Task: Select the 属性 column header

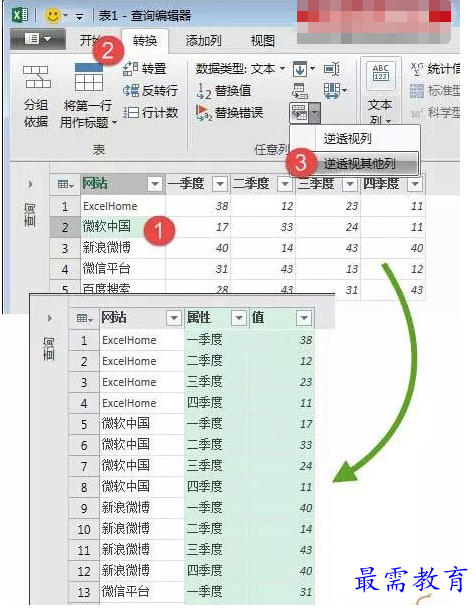Action: coord(199,318)
